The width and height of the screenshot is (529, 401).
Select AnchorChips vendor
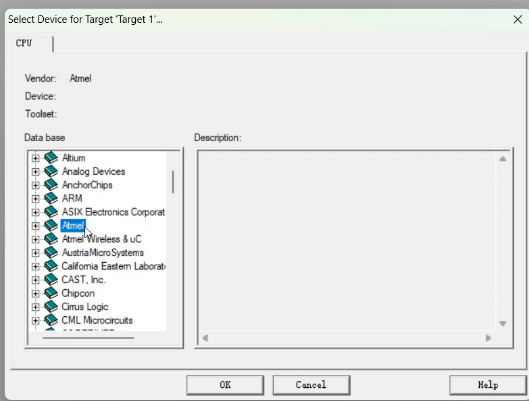[x=87, y=185]
